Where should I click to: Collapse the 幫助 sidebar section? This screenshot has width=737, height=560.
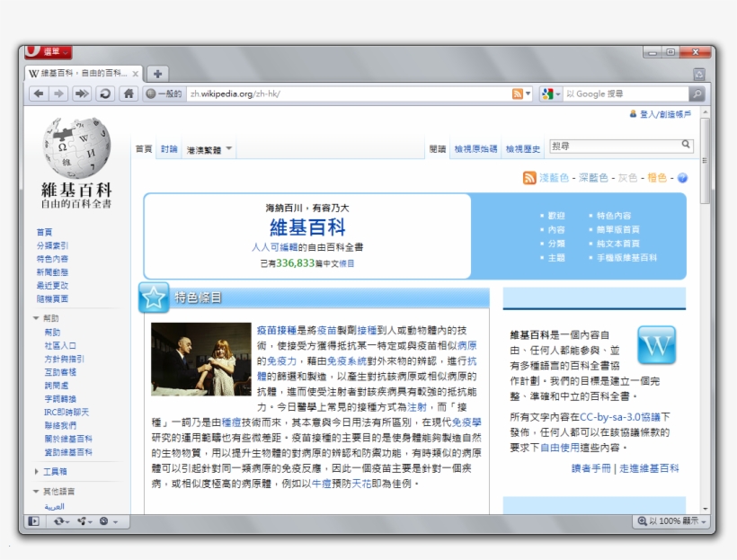(46, 318)
